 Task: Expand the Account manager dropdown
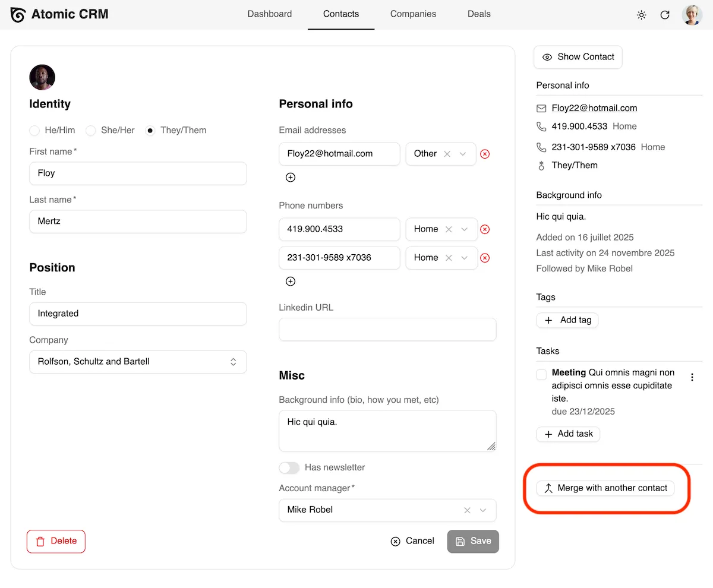pos(482,510)
